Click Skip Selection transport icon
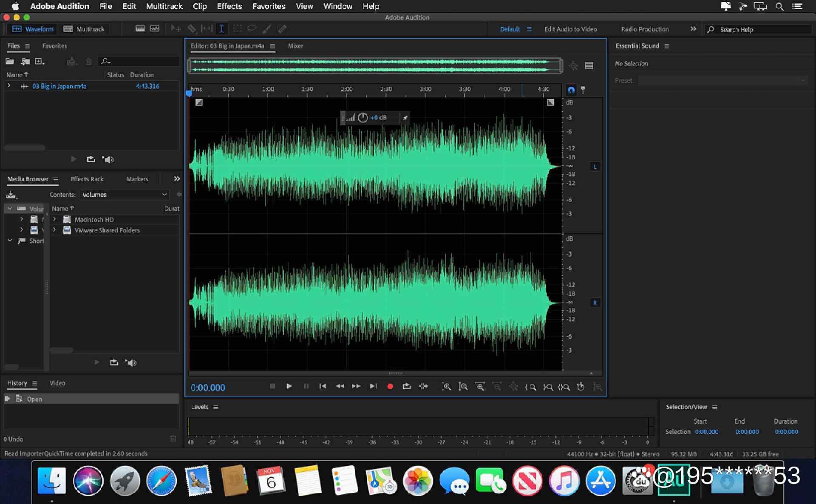This screenshot has width=816, height=504. pyautogui.click(x=423, y=386)
